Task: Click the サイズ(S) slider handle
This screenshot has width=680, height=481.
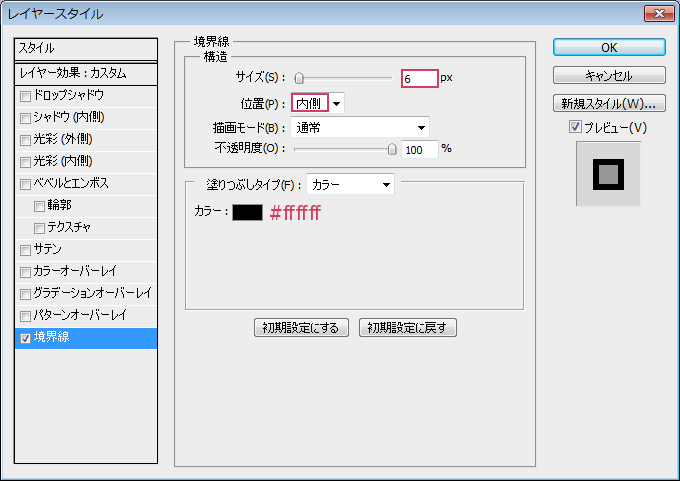Action: click(x=299, y=78)
